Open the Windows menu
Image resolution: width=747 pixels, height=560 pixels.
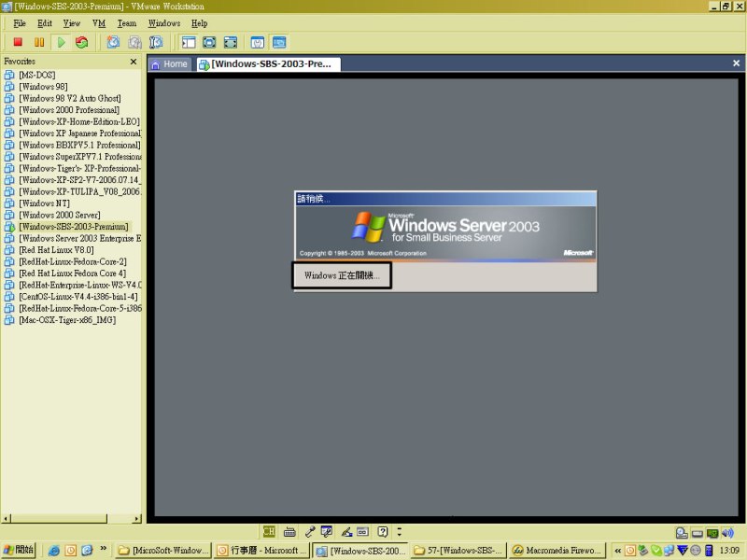164,23
